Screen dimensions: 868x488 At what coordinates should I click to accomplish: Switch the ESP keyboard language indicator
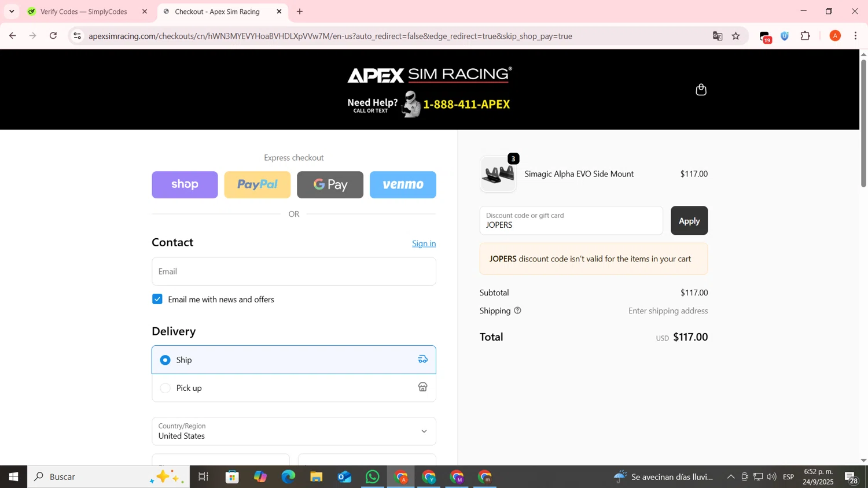click(788, 477)
